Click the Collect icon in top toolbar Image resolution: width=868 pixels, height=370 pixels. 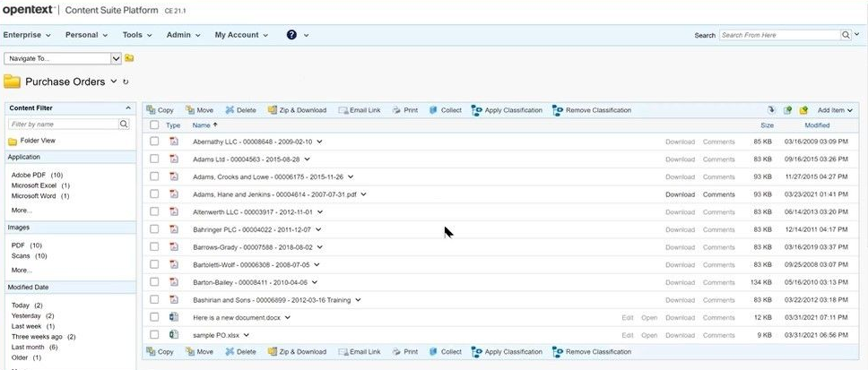click(x=434, y=110)
